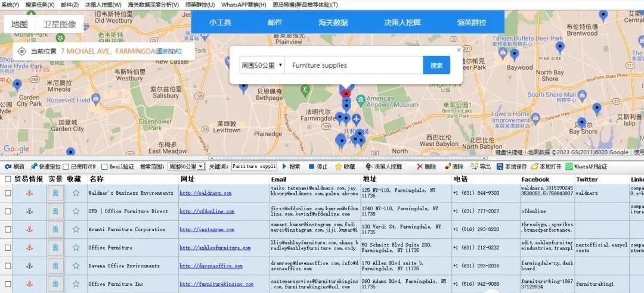Click the 本地保存 local save disk icon

click(x=500, y=167)
